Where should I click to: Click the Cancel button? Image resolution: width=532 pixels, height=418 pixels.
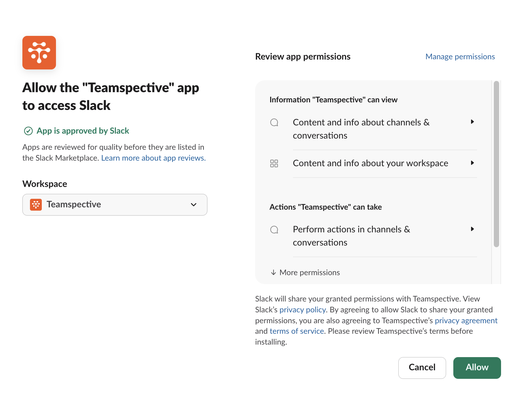coord(422,368)
